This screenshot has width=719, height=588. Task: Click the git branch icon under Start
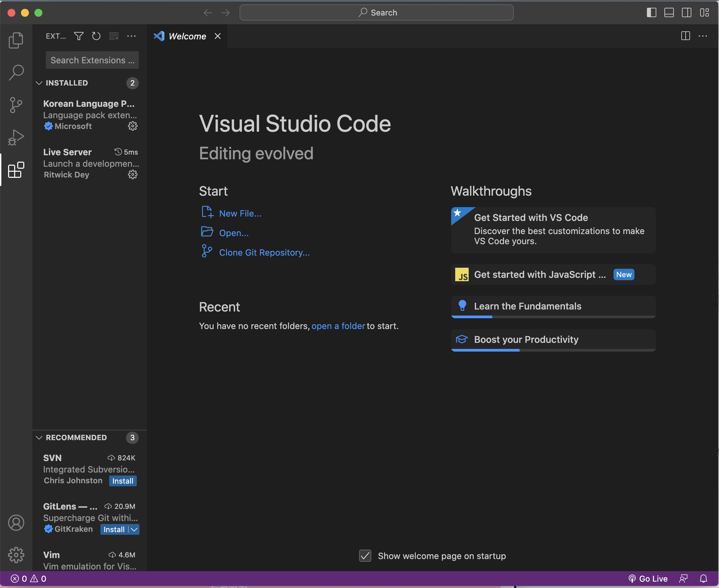coord(207,251)
